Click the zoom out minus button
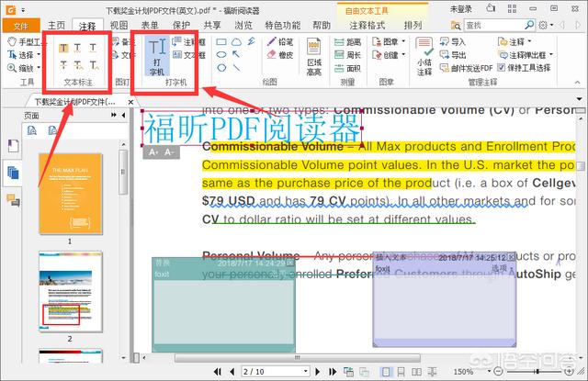The image size is (588, 381). tap(498, 371)
